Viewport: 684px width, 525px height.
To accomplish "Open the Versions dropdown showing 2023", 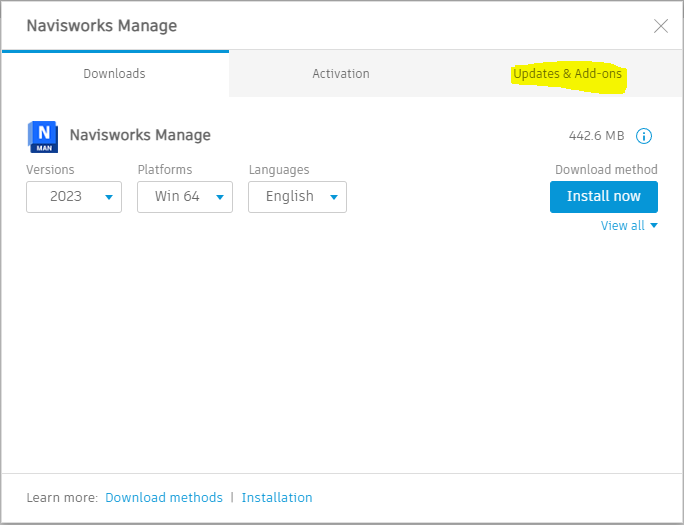I will click(x=74, y=197).
